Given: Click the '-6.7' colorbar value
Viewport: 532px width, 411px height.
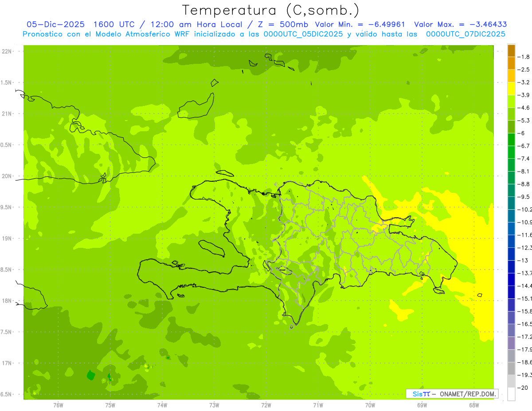Looking at the screenshot, I should point(524,146).
